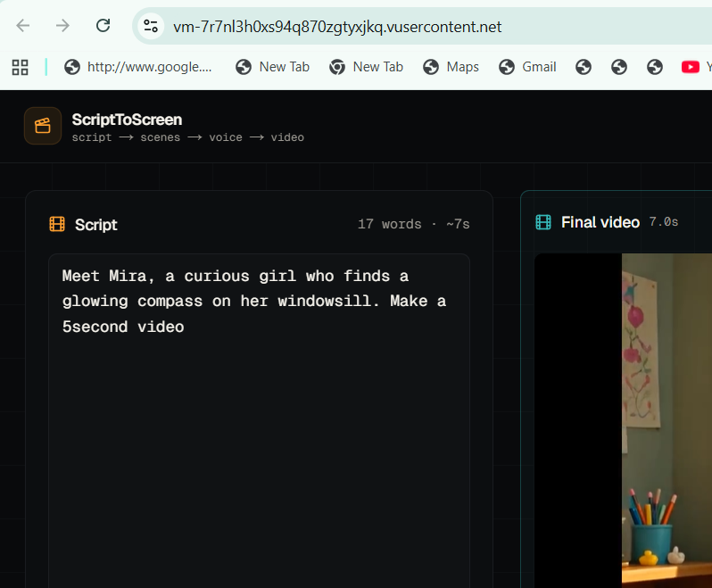Click the word "voice" in the pipeline subtitle
The height and width of the screenshot is (588, 712).
(x=226, y=137)
